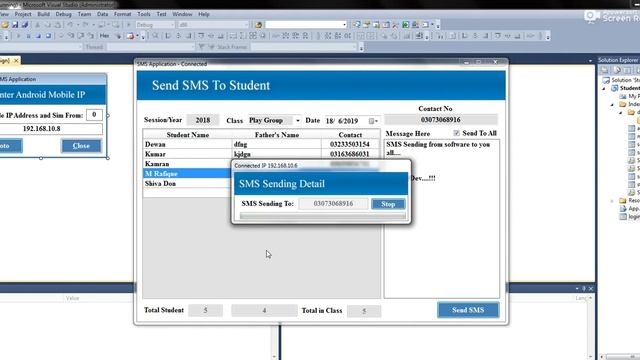Click the SMS Sending To number field
The height and width of the screenshot is (360, 640).
pos(333,204)
